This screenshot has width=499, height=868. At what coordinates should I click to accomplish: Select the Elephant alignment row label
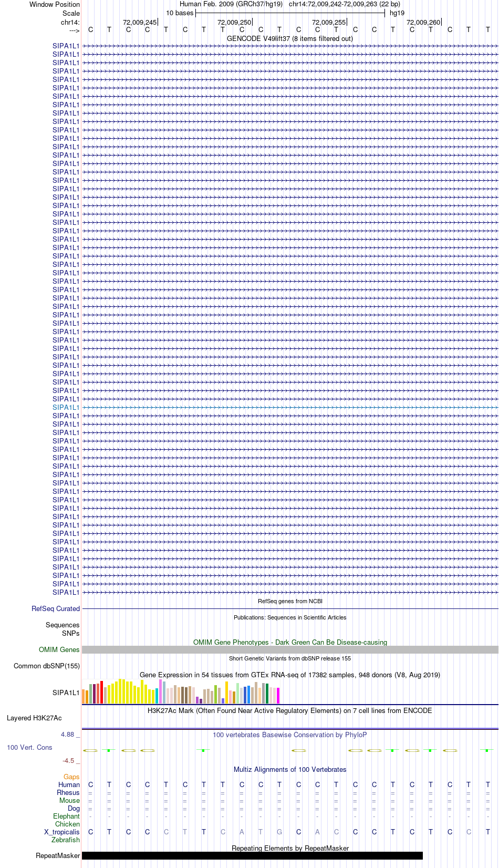click(66, 816)
